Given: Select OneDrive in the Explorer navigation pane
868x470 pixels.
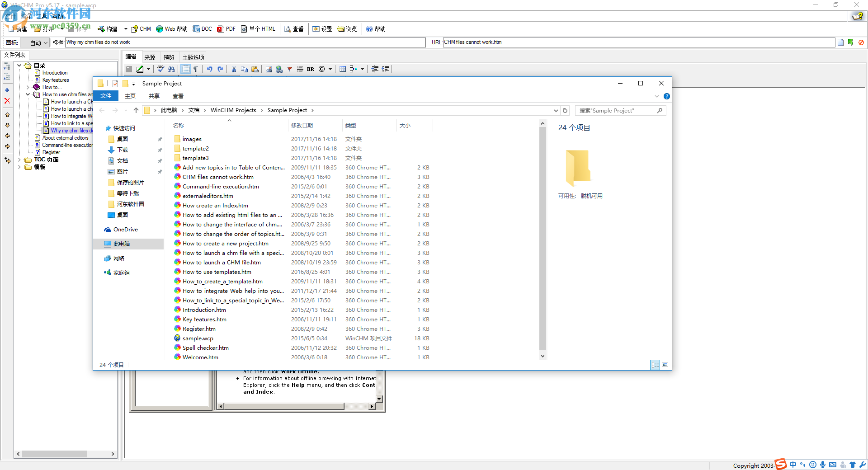Looking at the screenshot, I should click(126, 230).
